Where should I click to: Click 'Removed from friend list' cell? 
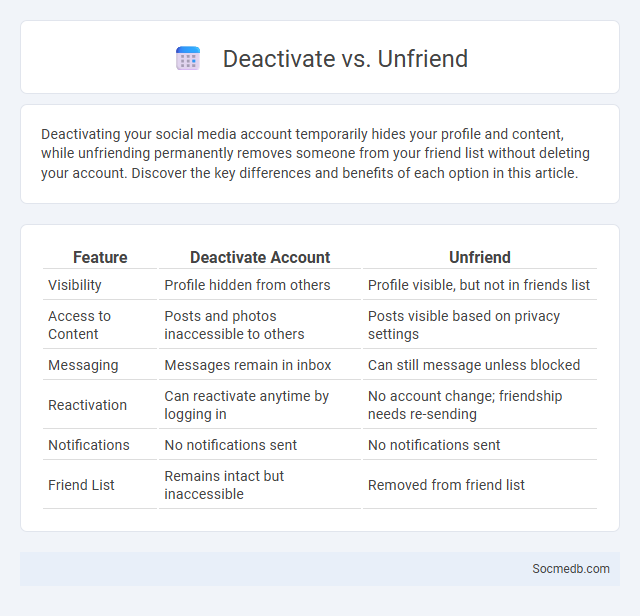point(446,485)
